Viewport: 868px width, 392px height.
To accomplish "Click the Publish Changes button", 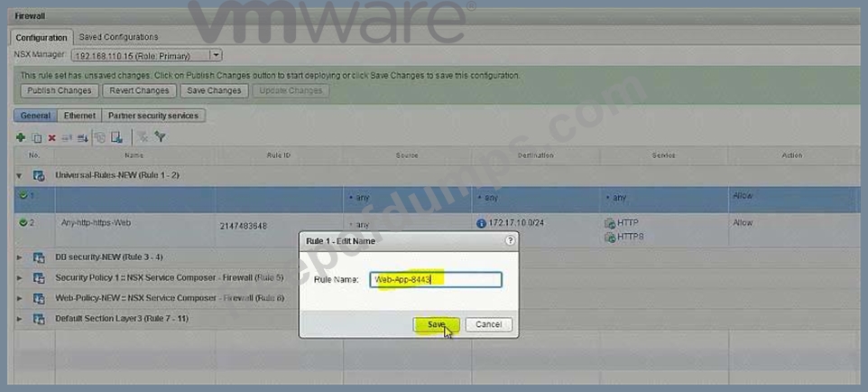I will click(x=60, y=91).
